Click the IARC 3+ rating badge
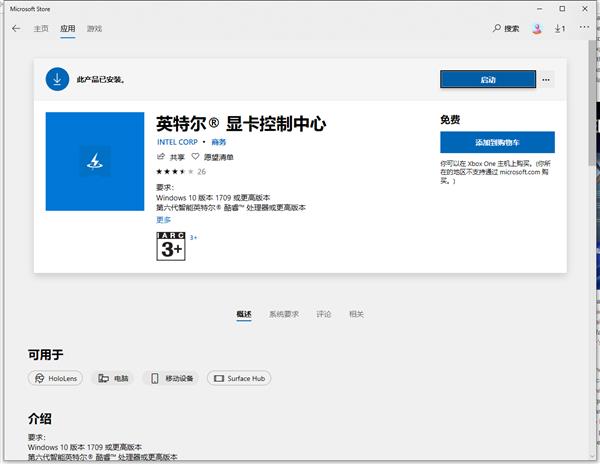This screenshot has width=600, height=464. tap(171, 246)
